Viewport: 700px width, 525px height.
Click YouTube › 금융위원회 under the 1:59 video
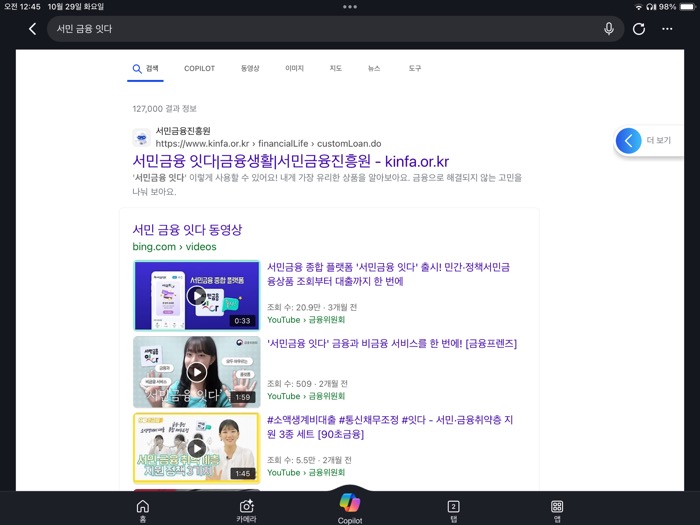click(x=306, y=396)
